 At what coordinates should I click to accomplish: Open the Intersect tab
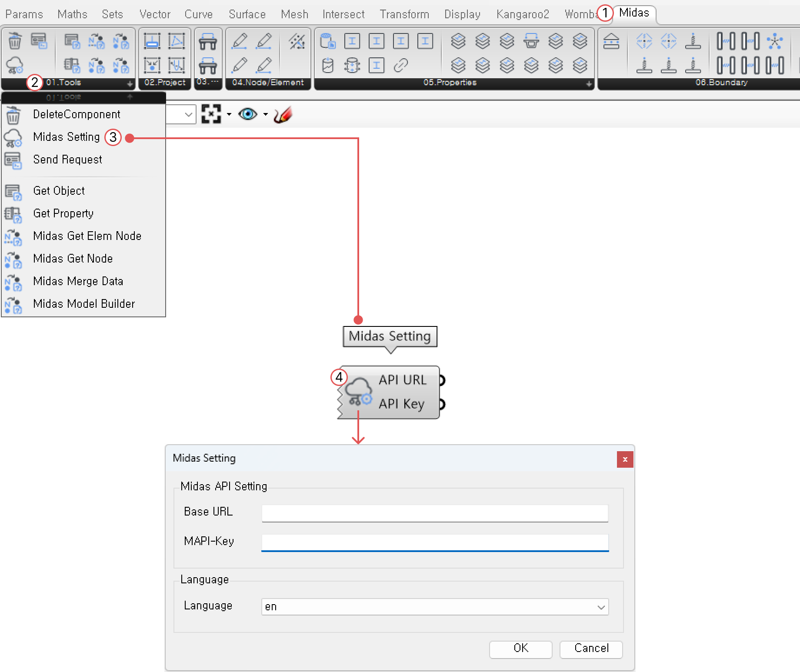(343, 14)
